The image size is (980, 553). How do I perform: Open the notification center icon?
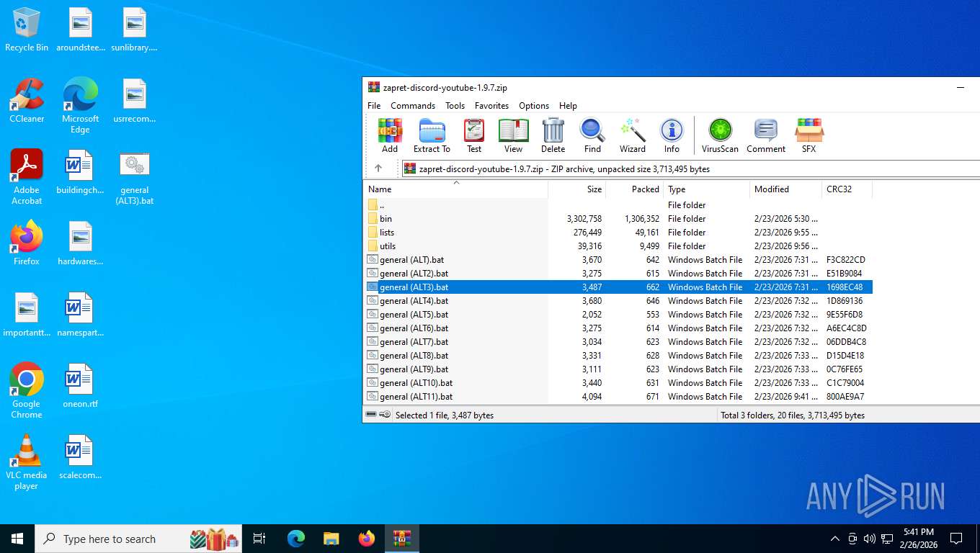[956, 539]
